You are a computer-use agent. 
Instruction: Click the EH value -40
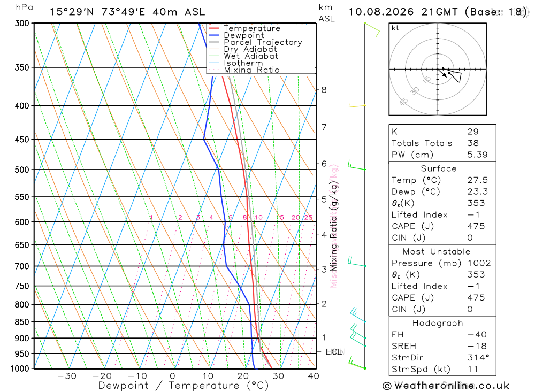click(x=477, y=335)
